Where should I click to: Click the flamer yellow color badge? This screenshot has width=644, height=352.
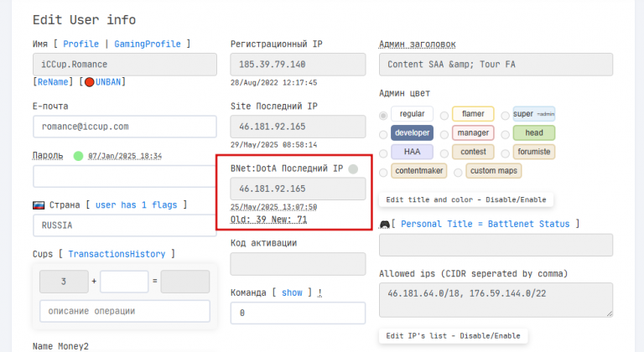click(x=473, y=114)
